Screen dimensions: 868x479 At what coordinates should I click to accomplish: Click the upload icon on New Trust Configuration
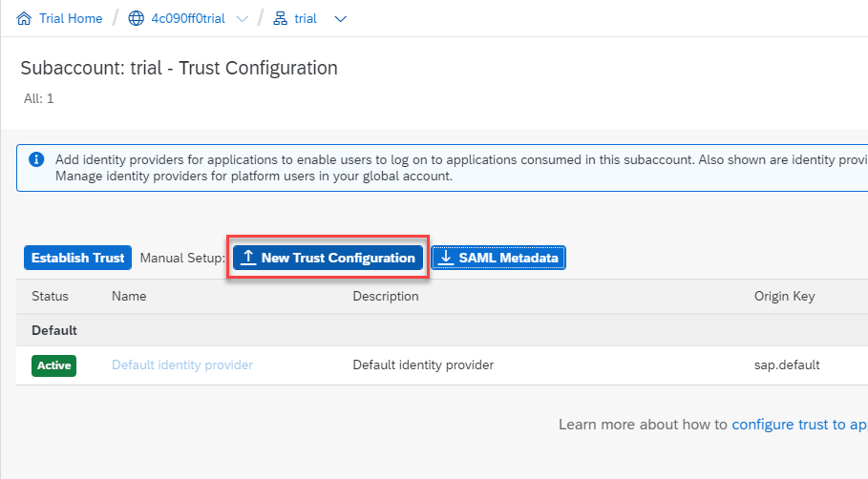[247, 258]
